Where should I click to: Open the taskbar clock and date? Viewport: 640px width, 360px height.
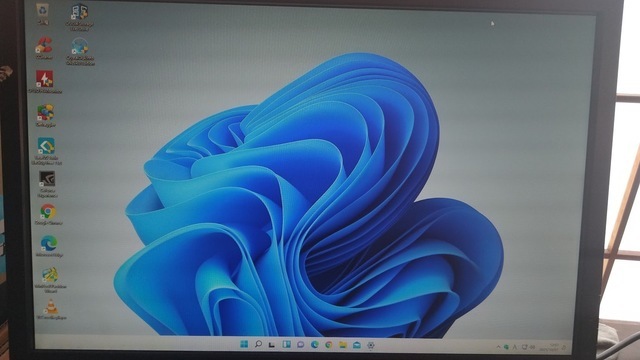tap(548, 347)
